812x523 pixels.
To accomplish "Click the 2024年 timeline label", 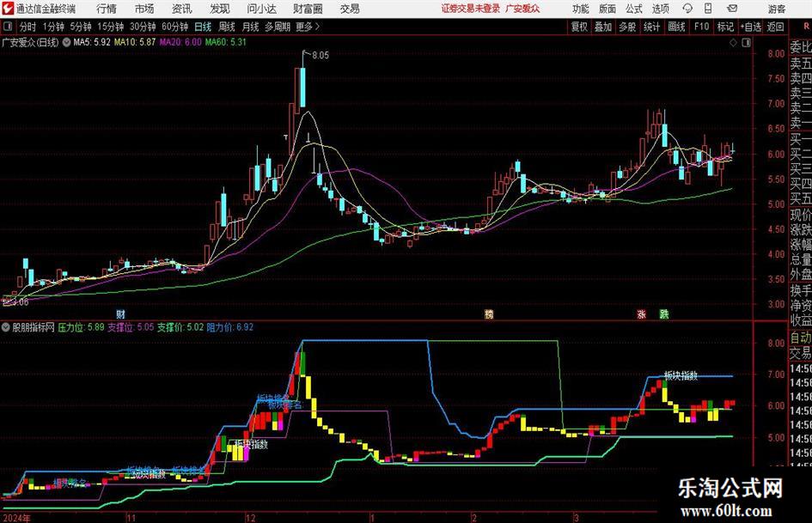I will click(x=15, y=517).
